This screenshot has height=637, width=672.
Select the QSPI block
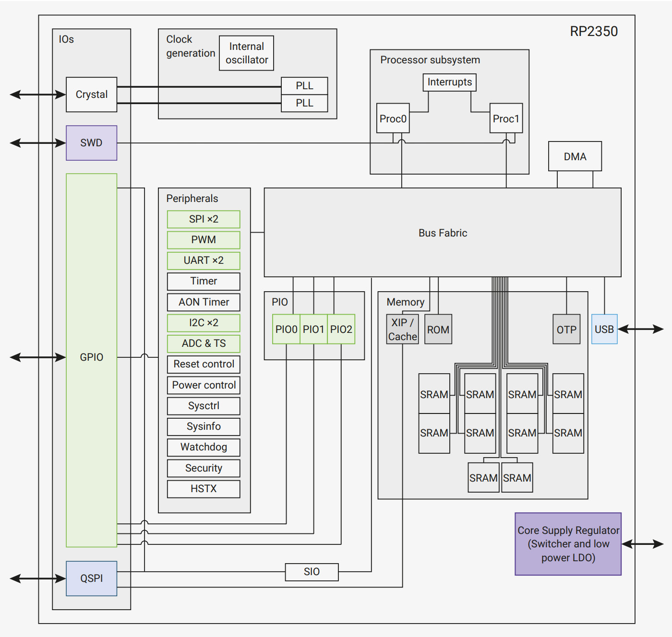point(91,578)
